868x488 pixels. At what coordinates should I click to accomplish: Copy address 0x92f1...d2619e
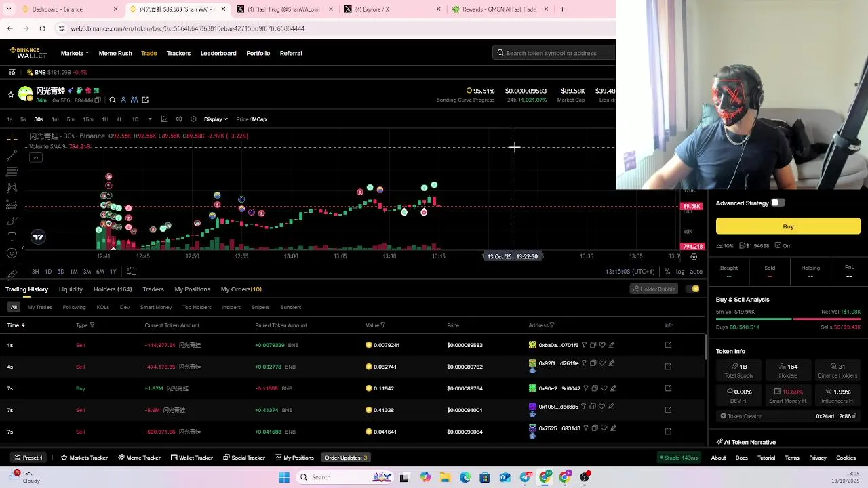593,363
